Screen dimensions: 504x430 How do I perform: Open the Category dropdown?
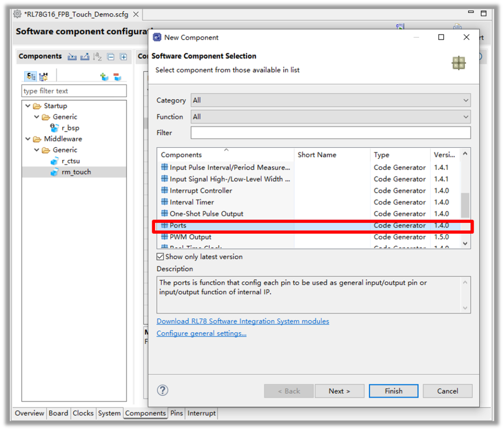point(330,100)
